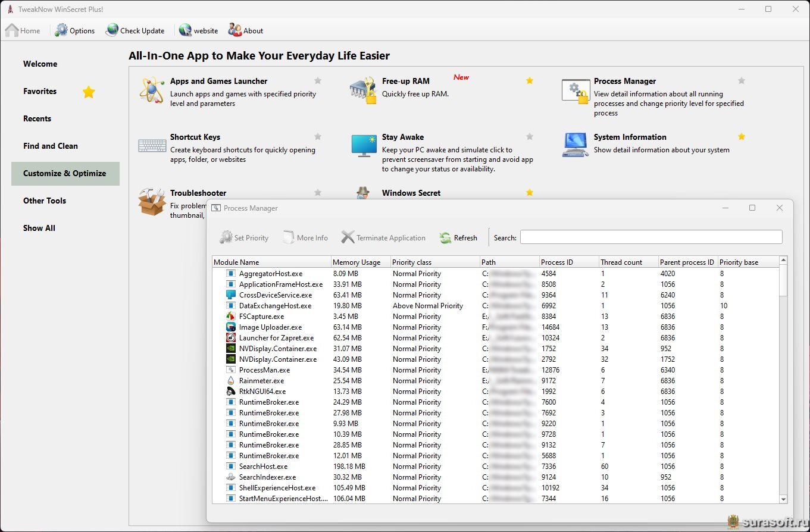Select the Launcher for Zapret.exe icon
The width and height of the screenshot is (810, 532).
tap(231, 338)
